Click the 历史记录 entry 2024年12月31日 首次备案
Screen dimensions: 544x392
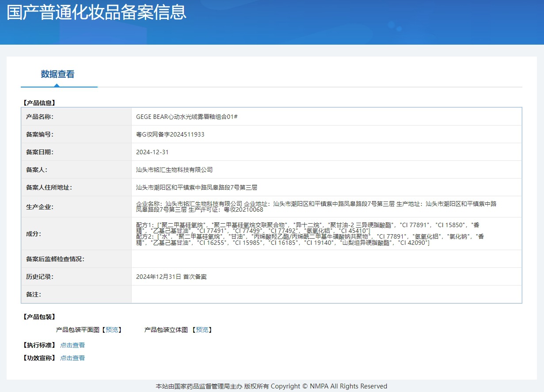(173, 276)
